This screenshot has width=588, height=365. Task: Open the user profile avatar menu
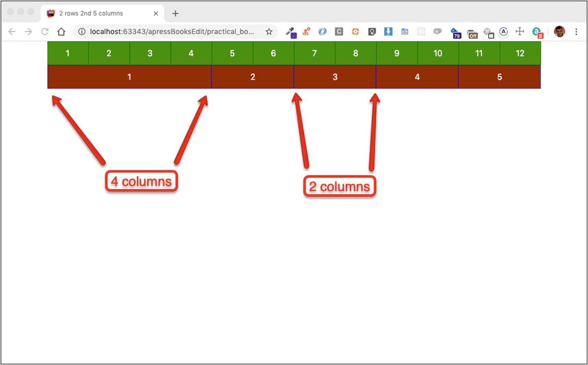click(559, 32)
